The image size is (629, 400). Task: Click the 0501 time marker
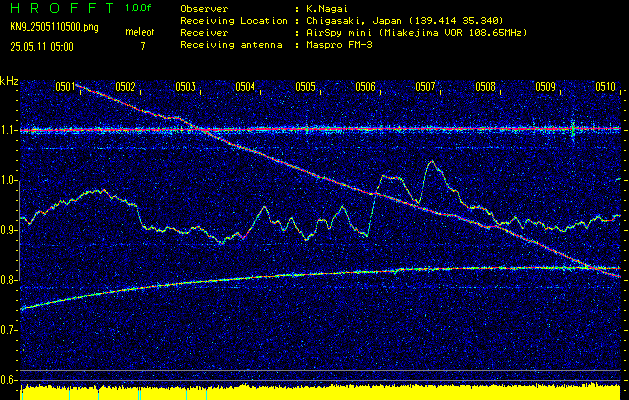point(65,86)
